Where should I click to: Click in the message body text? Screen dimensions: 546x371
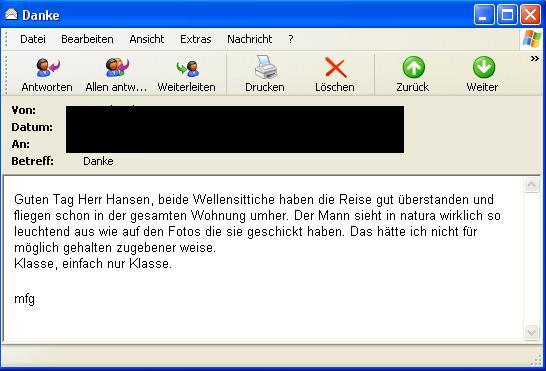(258, 232)
